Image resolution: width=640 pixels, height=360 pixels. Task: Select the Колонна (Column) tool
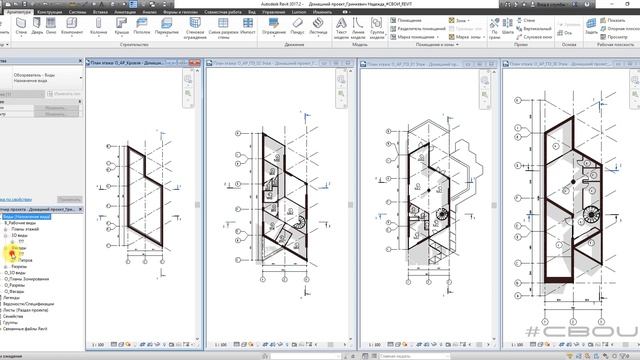point(98,26)
